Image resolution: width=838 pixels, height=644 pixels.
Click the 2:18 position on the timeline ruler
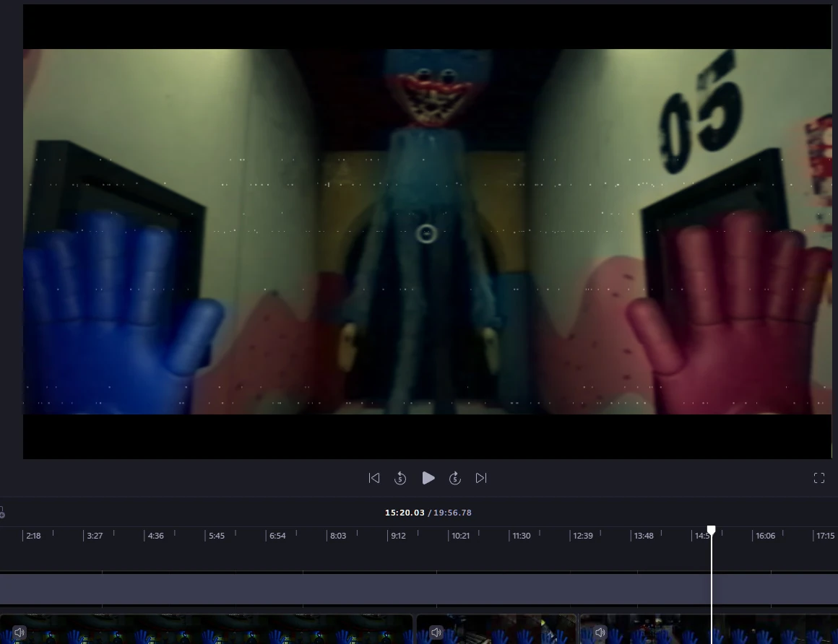pos(33,536)
